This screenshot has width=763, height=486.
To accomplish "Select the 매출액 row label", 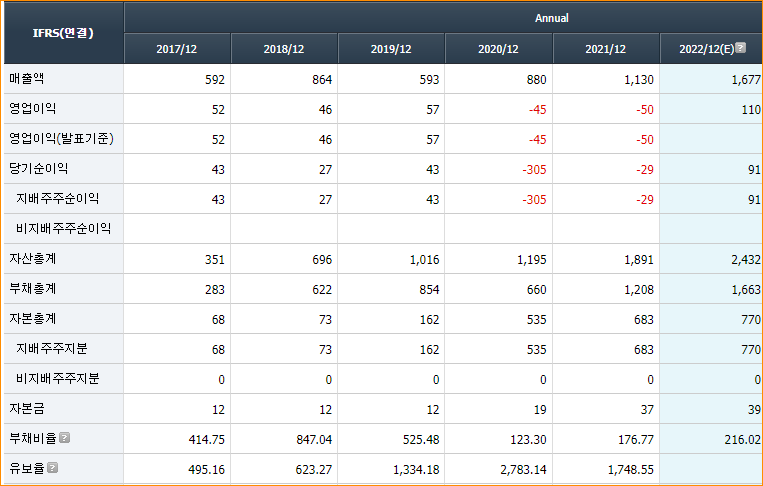I will [27, 78].
